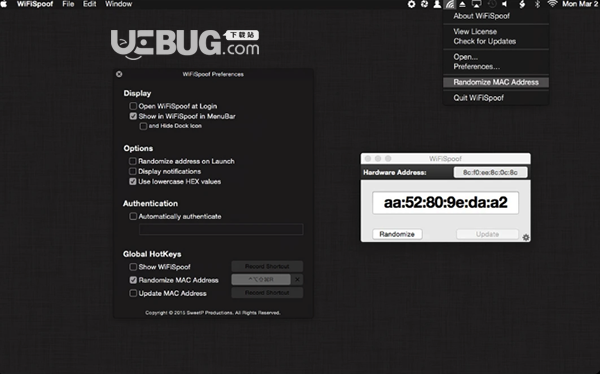600x374 pixels.
Task: Click Record Shortcut for Update MAC Address
Action: pos(267,293)
